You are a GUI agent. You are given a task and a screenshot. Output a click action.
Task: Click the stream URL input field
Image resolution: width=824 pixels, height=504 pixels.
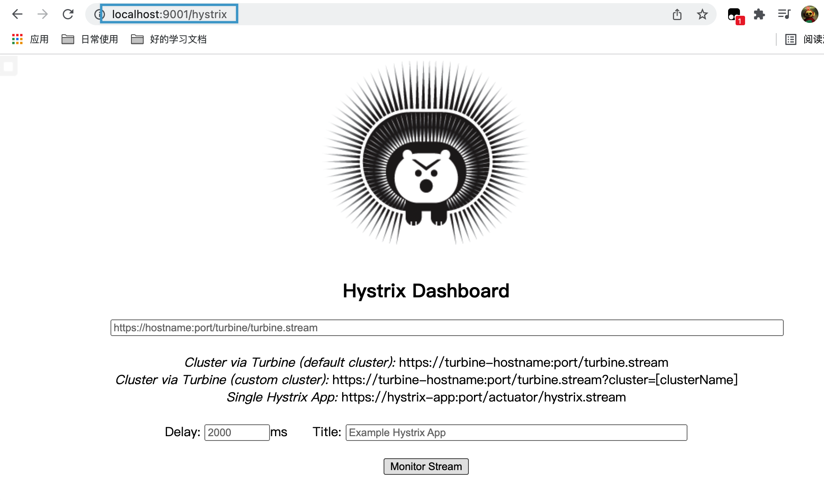(x=446, y=328)
